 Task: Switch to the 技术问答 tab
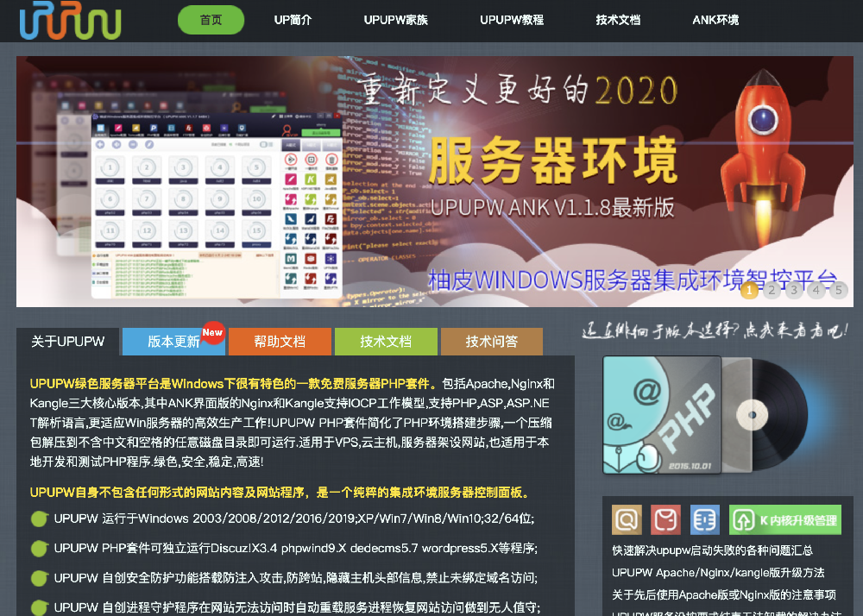tap(492, 342)
